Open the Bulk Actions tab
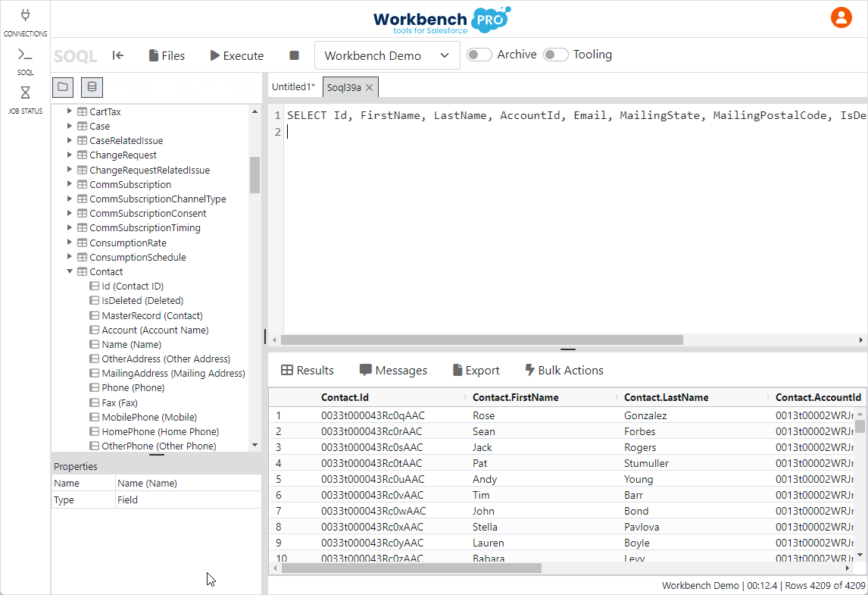Screen dimensions: 868x595 (x=564, y=370)
